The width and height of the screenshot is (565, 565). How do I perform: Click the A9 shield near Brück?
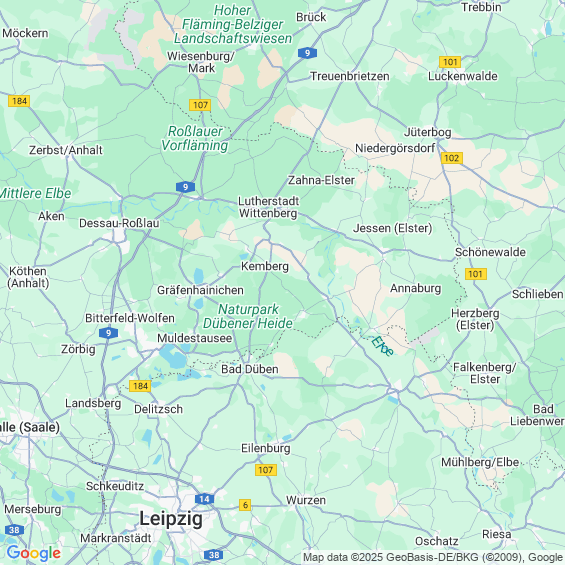307,53
